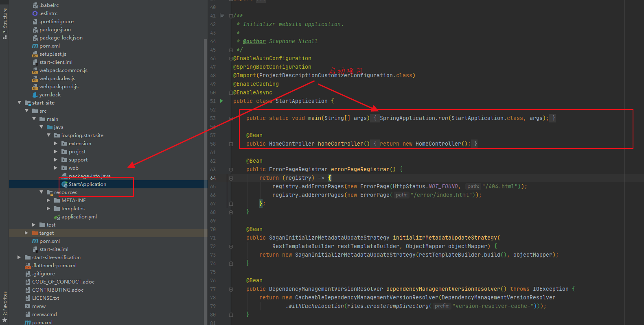Expand the start-site-verification module
Image resolution: width=644 pixels, height=325 pixels.
click(x=19, y=257)
